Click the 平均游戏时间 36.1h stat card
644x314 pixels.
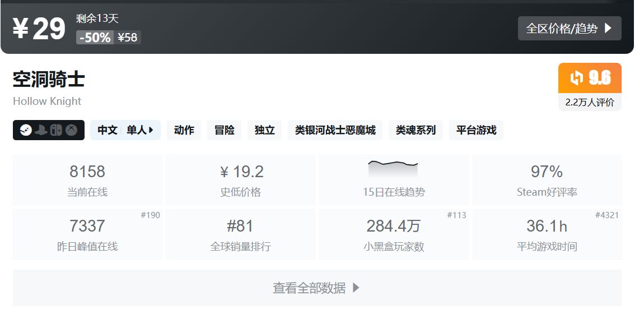coord(547,234)
